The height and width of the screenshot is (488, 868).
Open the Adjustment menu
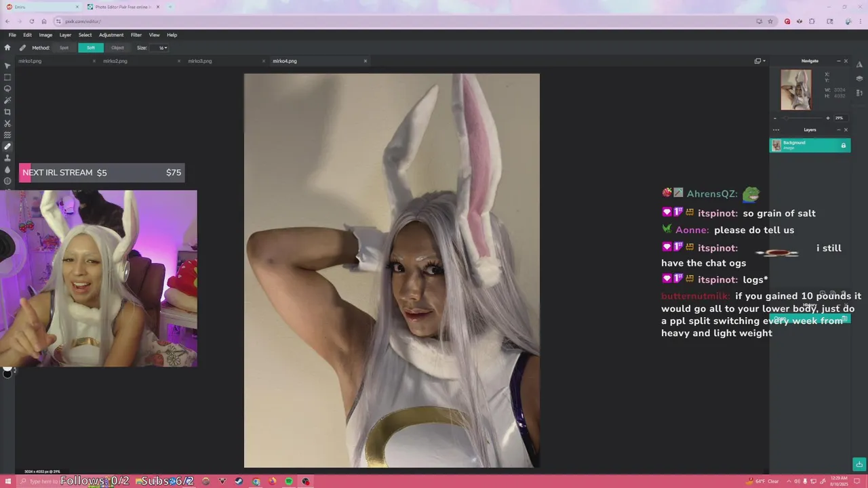pyautogui.click(x=111, y=35)
